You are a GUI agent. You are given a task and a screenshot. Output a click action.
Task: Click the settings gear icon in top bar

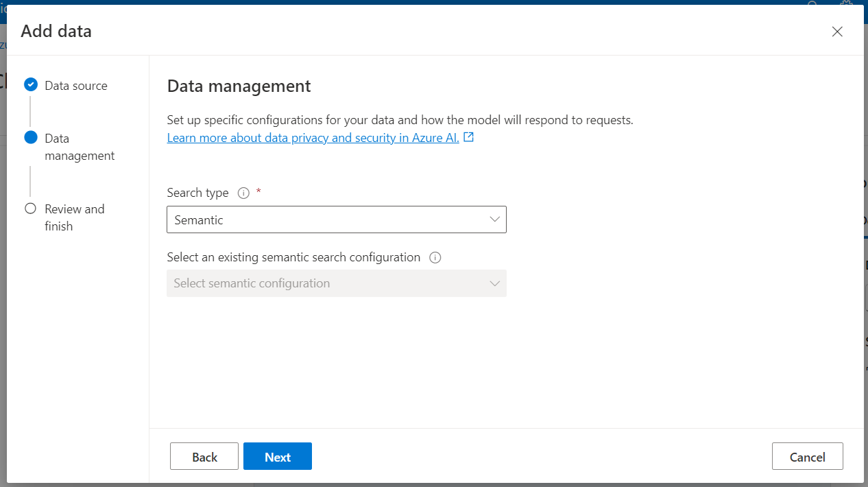pyautogui.click(x=846, y=3)
